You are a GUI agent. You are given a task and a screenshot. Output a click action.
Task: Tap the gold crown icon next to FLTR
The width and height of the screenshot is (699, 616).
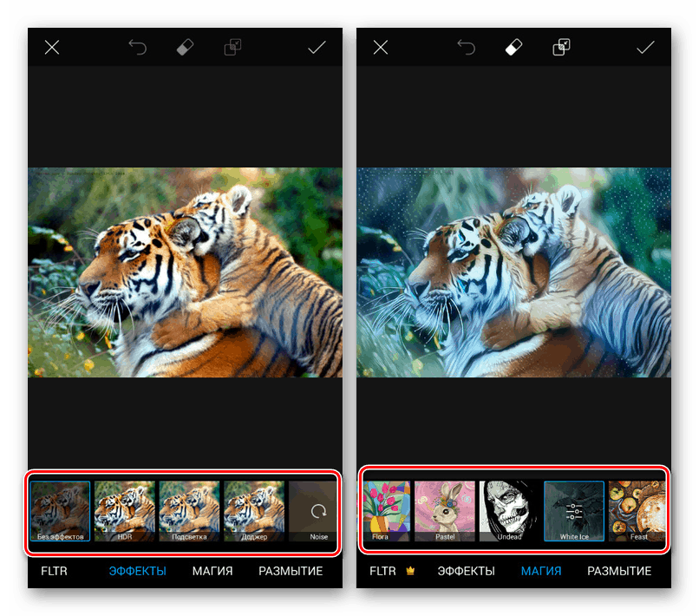(x=410, y=571)
